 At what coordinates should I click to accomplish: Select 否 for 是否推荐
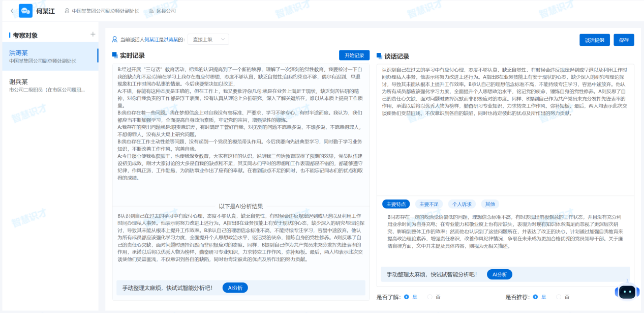tap(559, 297)
